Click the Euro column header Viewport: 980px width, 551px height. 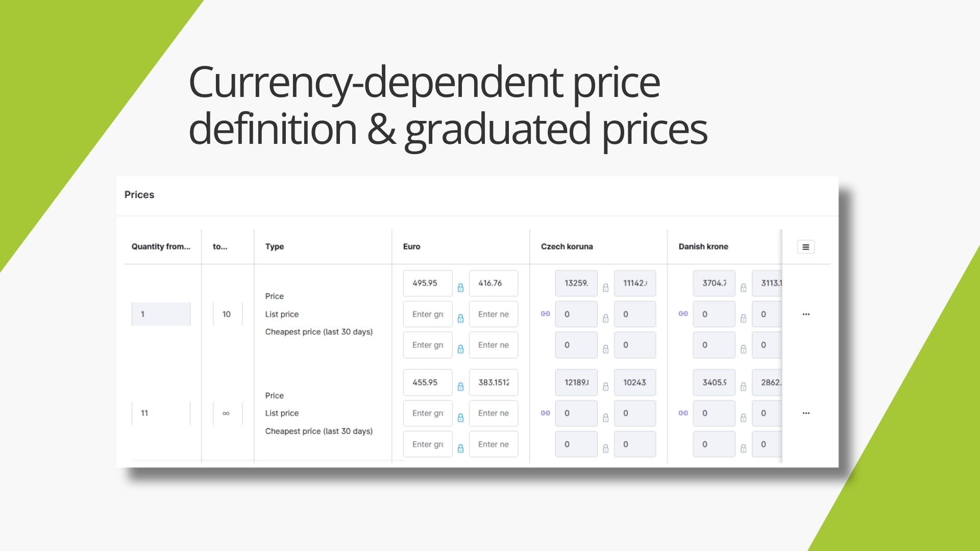tap(411, 246)
